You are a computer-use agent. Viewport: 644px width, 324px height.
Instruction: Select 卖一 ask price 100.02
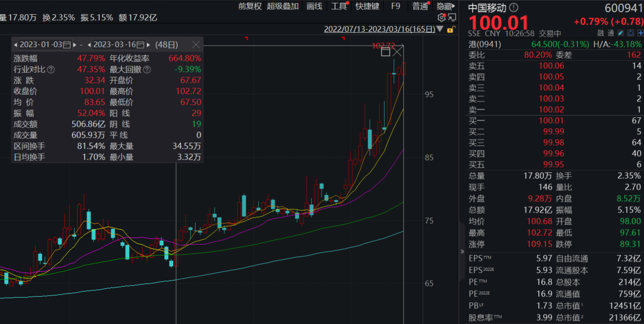pos(551,110)
